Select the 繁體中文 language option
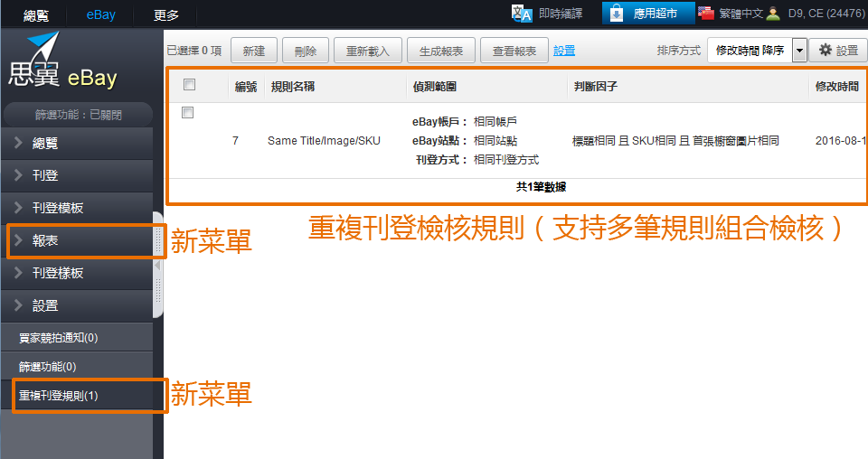The image size is (868, 459). (x=741, y=14)
